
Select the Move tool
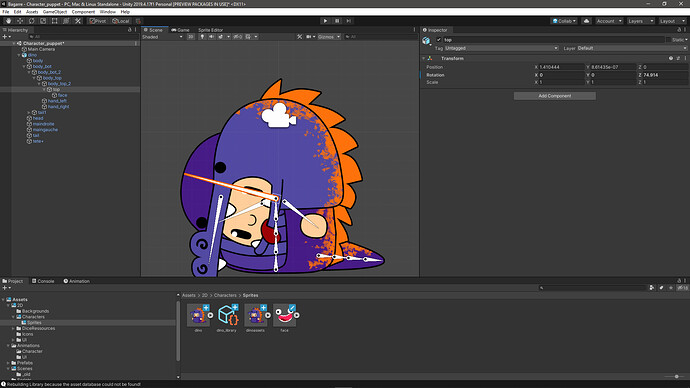pyautogui.click(x=20, y=21)
